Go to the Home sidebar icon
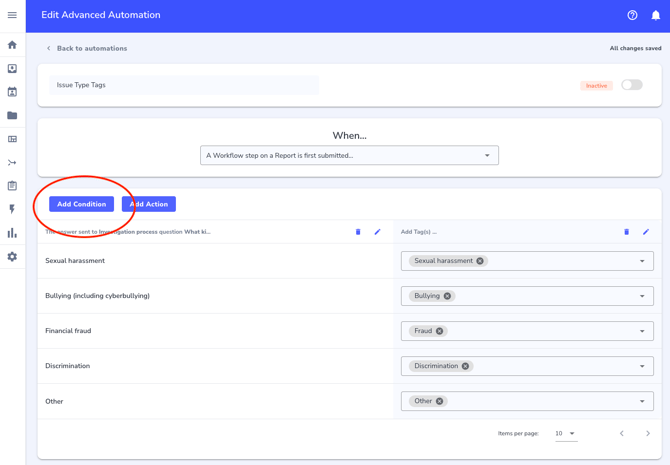Viewport: 670px width, 465px height. 12,45
